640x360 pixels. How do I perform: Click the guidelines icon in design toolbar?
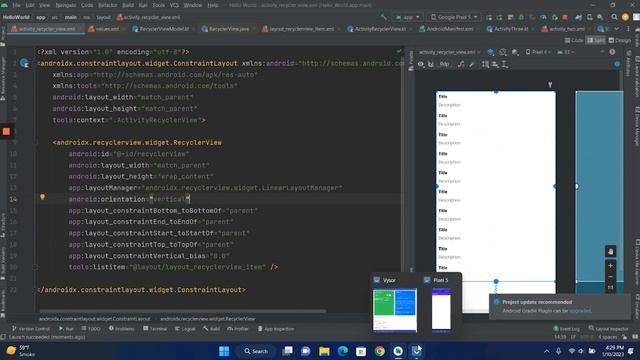pyautogui.click(x=505, y=64)
